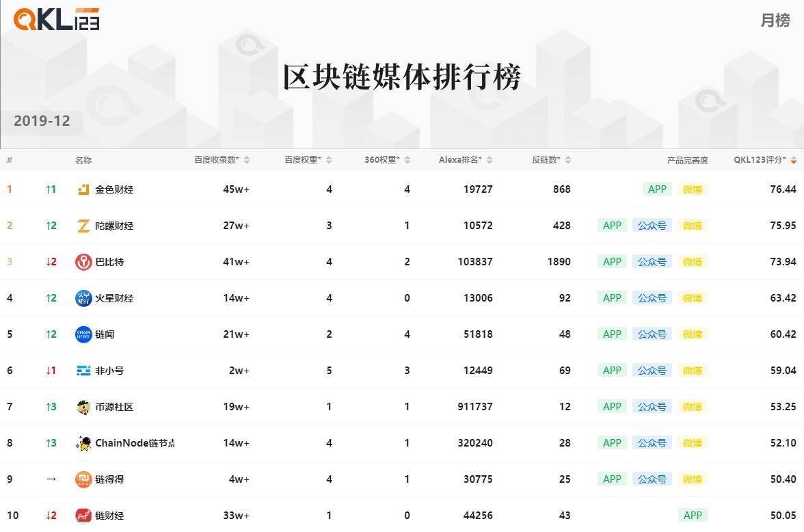The image size is (804, 532).
Task: Open ChainNode链节点 name link
Action: pyautogui.click(x=135, y=443)
